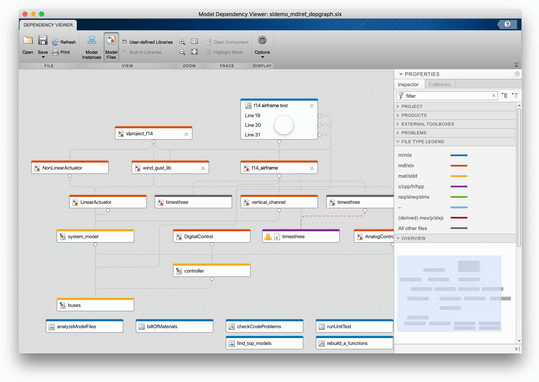Click the mdl/slx orange legend swatch
Screen dimensions: 539x382
(459, 166)
